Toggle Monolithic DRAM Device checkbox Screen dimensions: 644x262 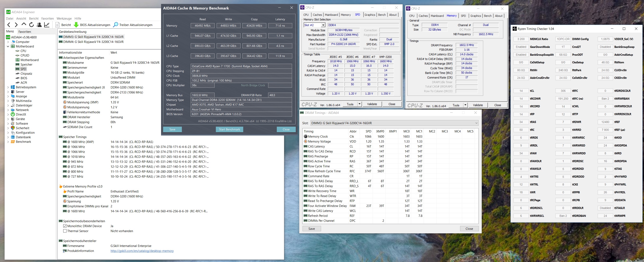65,226
